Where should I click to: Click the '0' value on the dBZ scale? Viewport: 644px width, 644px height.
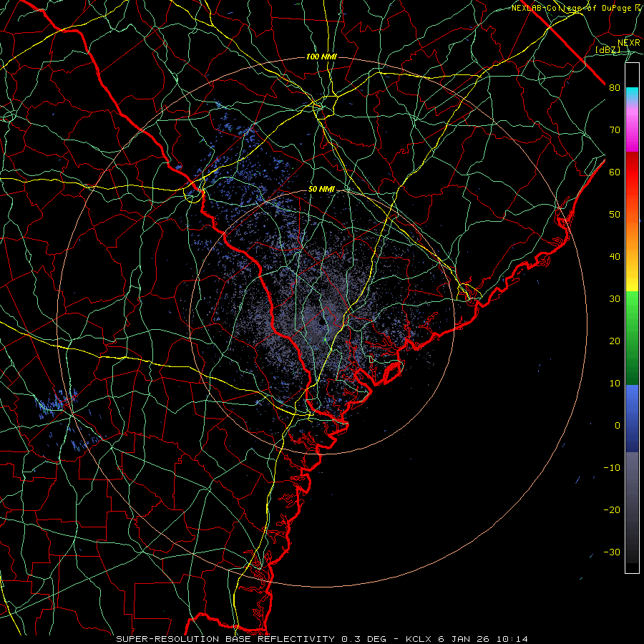click(x=618, y=426)
